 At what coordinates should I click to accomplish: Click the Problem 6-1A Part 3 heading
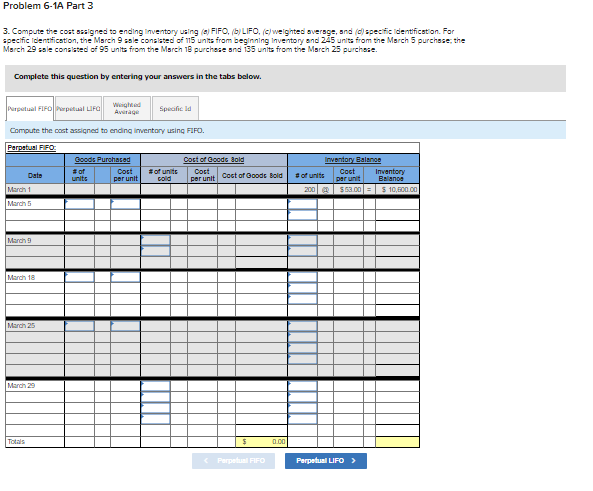point(48,6)
